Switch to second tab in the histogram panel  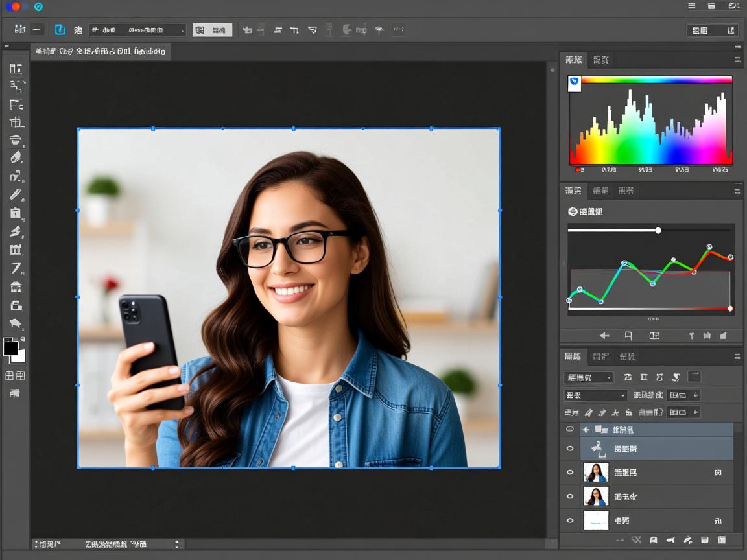(x=600, y=60)
